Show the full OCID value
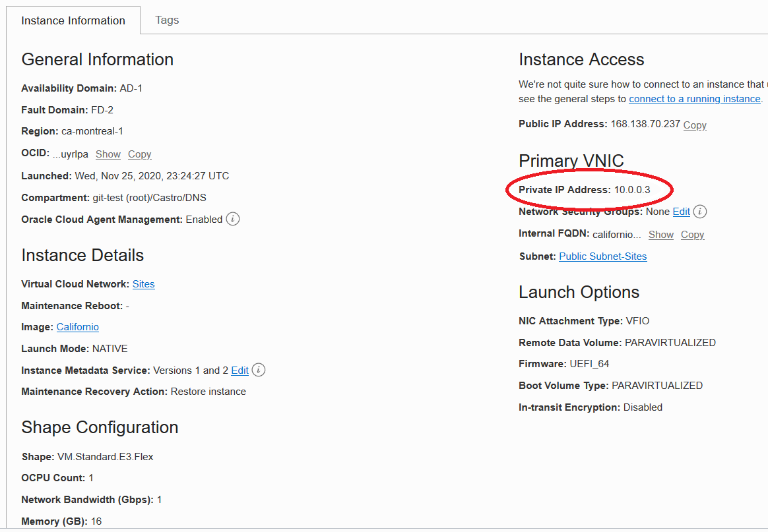 click(108, 154)
